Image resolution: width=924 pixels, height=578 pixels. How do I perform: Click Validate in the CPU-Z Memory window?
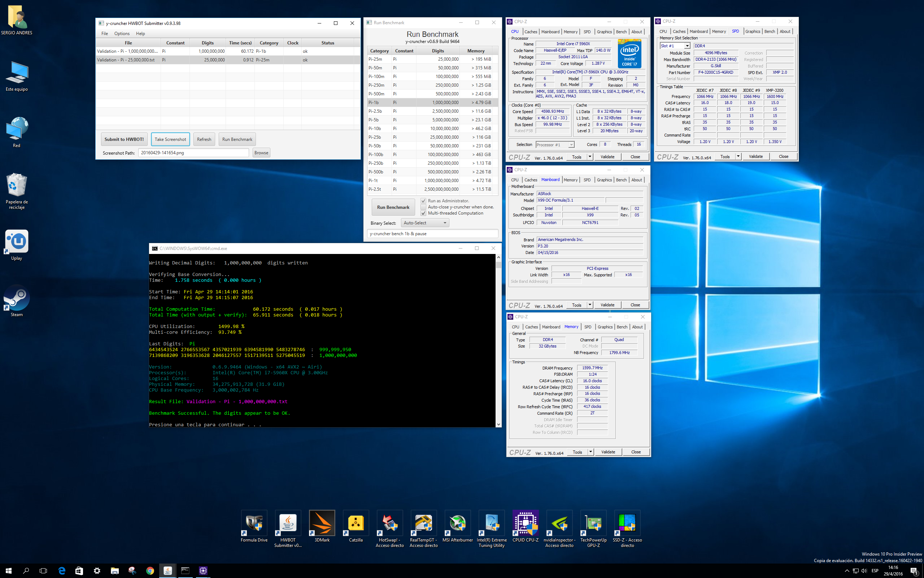click(x=608, y=452)
